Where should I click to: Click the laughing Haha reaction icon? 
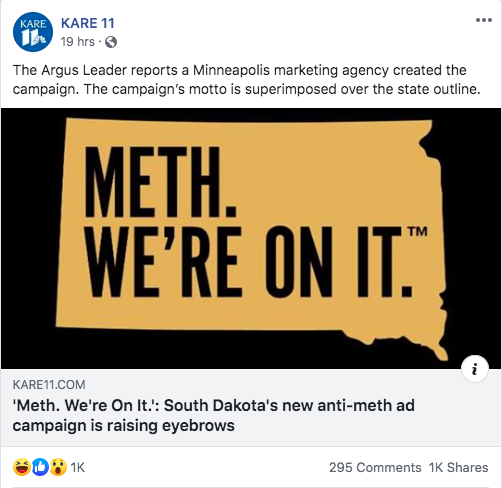(22, 467)
